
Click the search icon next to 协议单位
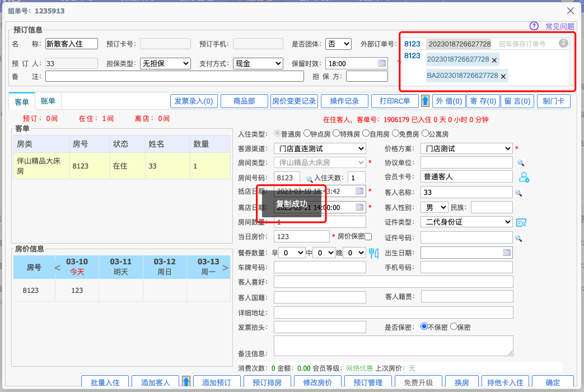click(521, 163)
